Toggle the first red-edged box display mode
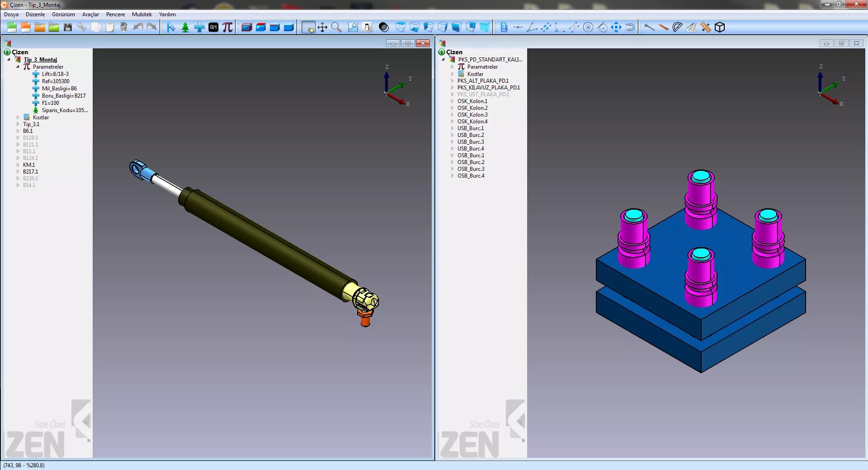 click(246, 27)
